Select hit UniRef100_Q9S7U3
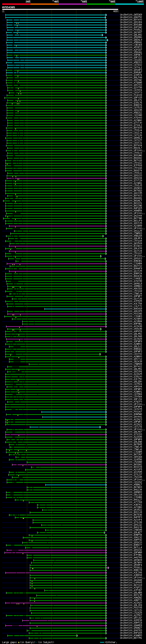Screen dimensions: 146x644 131,85
